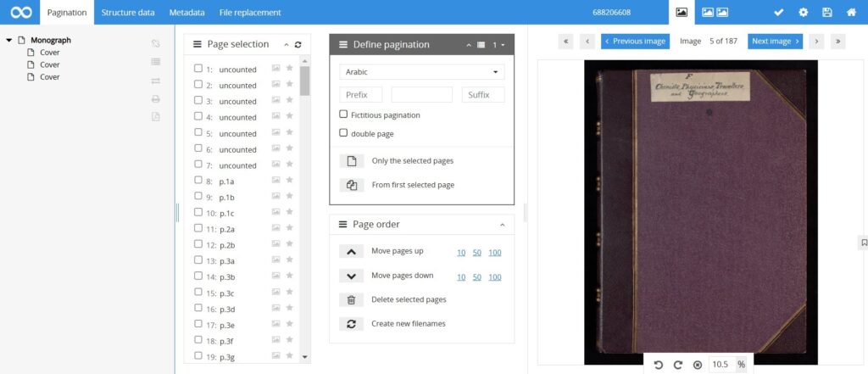This screenshot has height=374, width=868.
Task: Open the settings gear icon
Action: 804,12
